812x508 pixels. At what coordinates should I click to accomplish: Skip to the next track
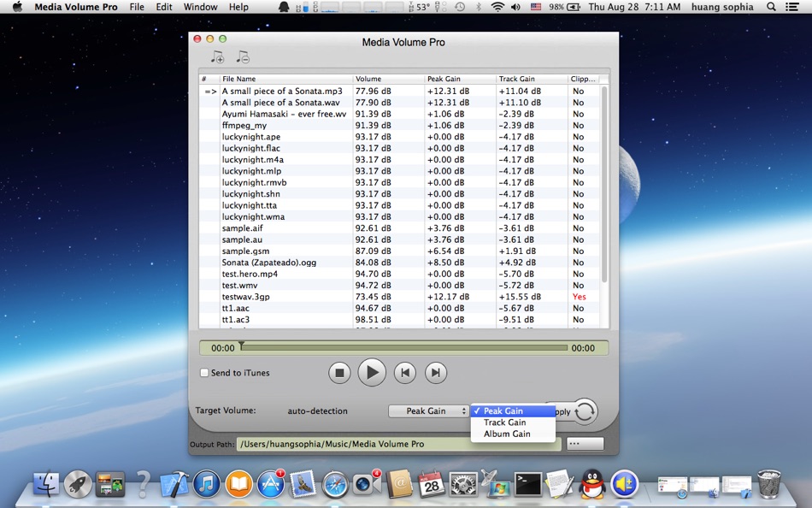[436, 373]
